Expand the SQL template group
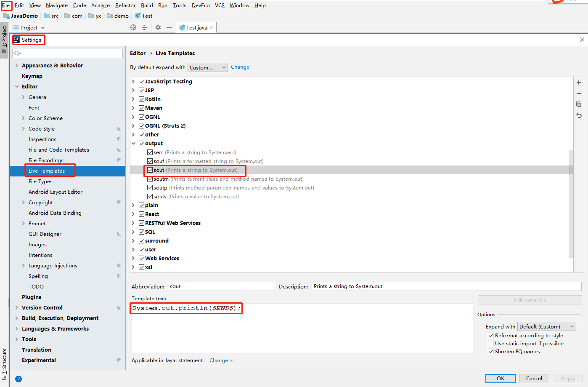The height and width of the screenshot is (387, 588). pos(134,232)
